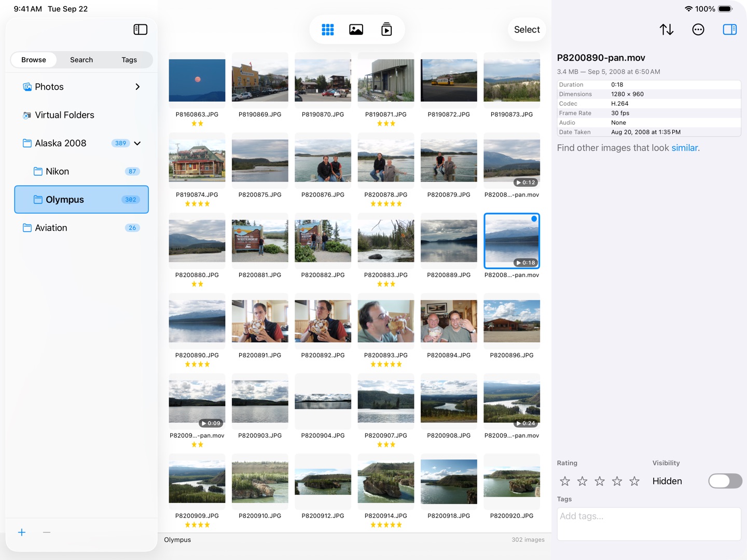Switch to single image view icon
The width and height of the screenshot is (747, 560).
356,30
